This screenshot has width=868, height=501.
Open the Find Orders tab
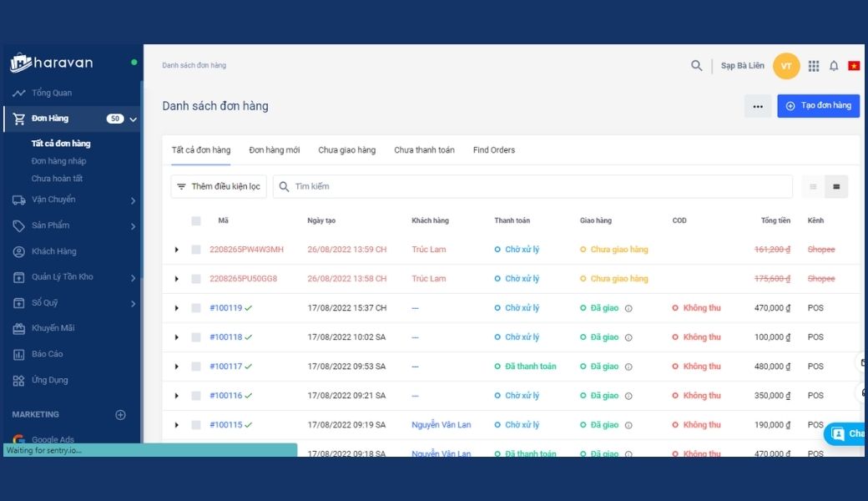[x=494, y=150]
